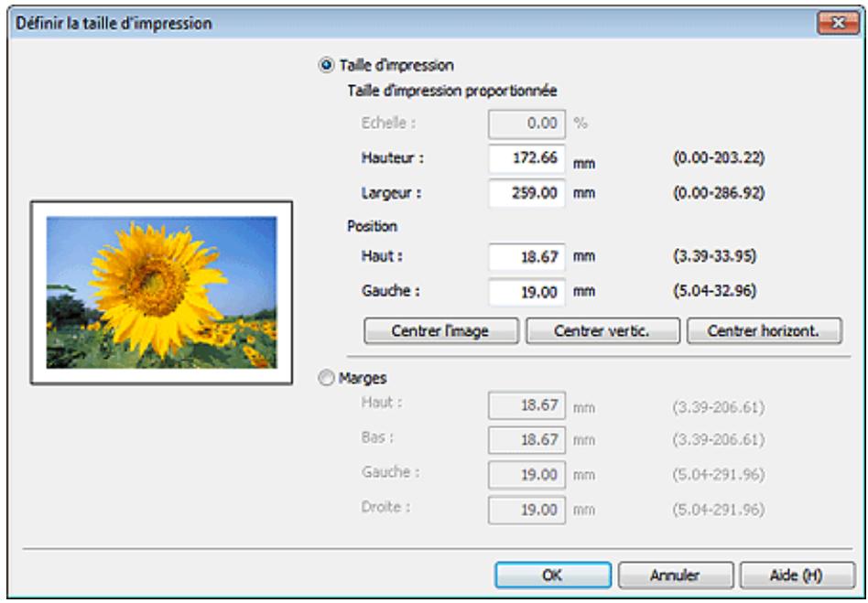Click the Bas : label
The width and height of the screenshot is (868, 603).
click(377, 437)
